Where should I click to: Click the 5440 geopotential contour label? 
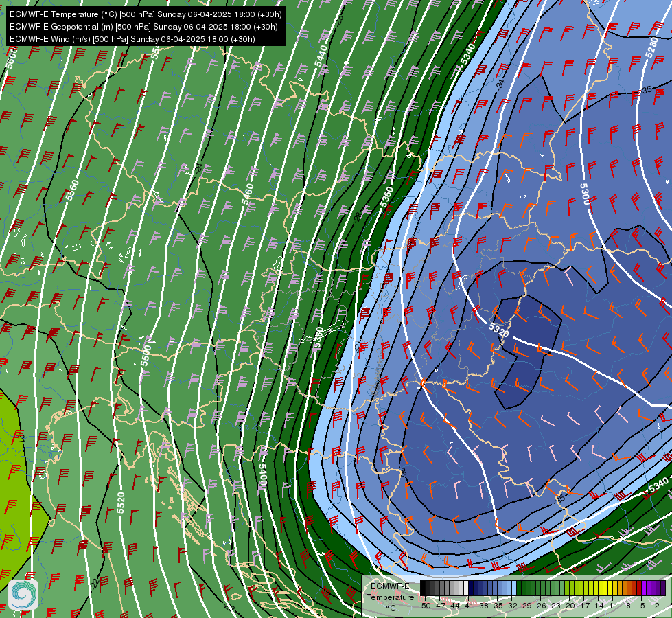pos(321,56)
